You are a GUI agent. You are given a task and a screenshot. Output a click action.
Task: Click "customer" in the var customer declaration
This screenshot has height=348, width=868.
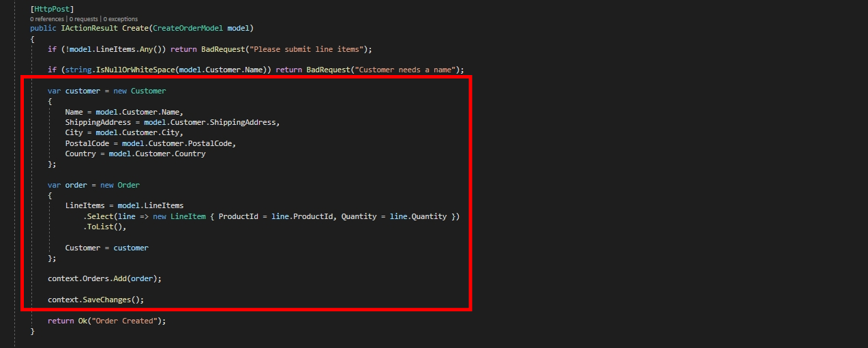click(83, 91)
